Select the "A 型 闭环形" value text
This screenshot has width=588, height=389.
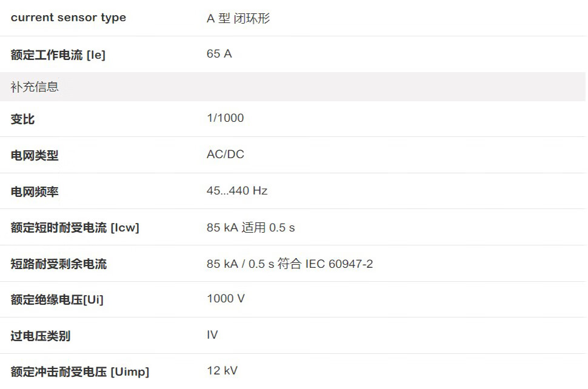[238, 18]
